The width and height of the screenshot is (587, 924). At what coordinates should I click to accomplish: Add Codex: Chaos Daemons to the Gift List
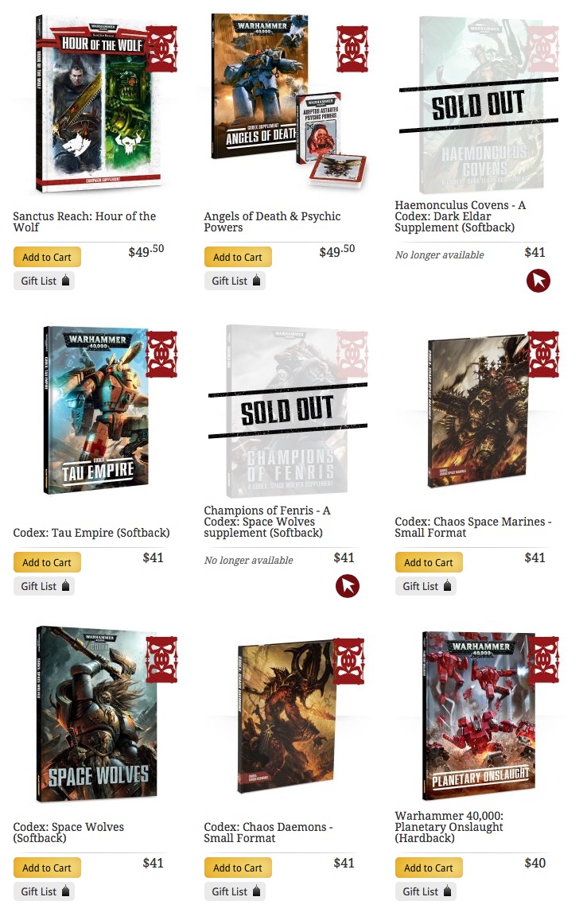click(x=235, y=891)
